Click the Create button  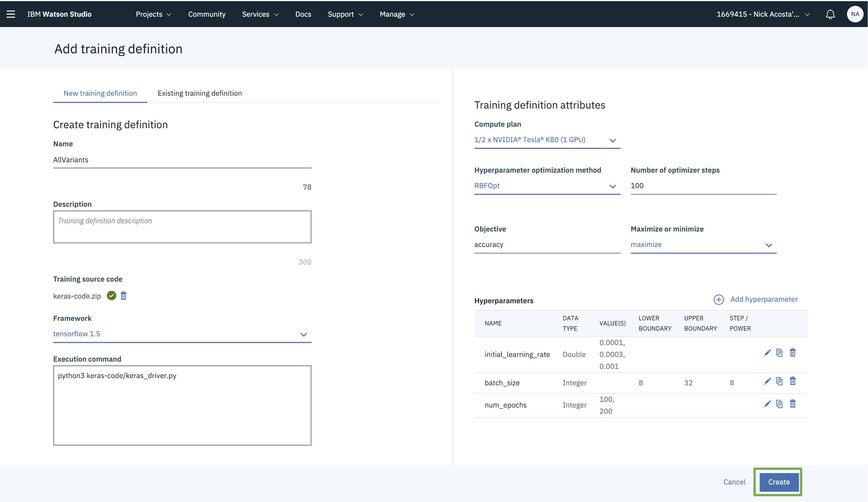[x=779, y=482]
